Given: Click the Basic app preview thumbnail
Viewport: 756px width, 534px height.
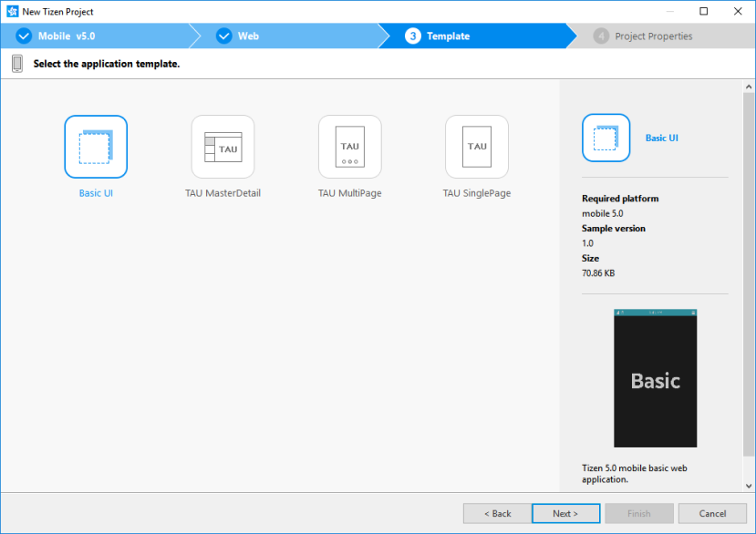Looking at the screenshot, I should pyautogui.click(x=655, y=378).
